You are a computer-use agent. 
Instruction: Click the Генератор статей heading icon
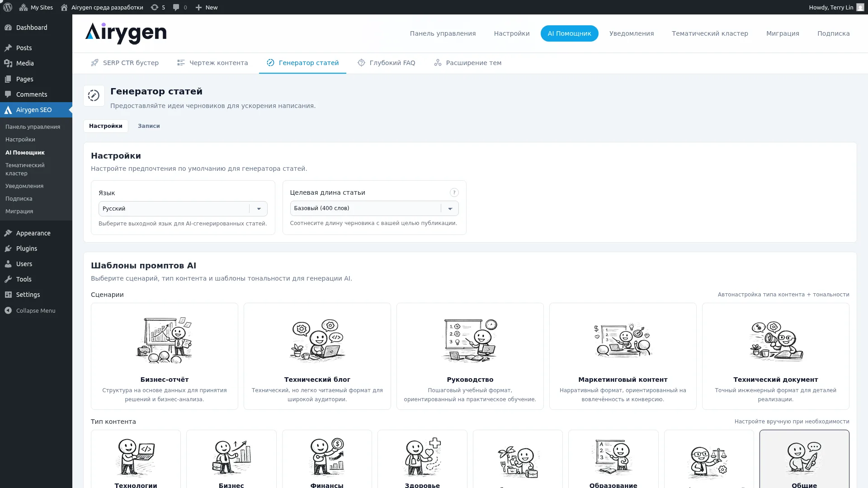pyautogui.click(x=94, y=96)
